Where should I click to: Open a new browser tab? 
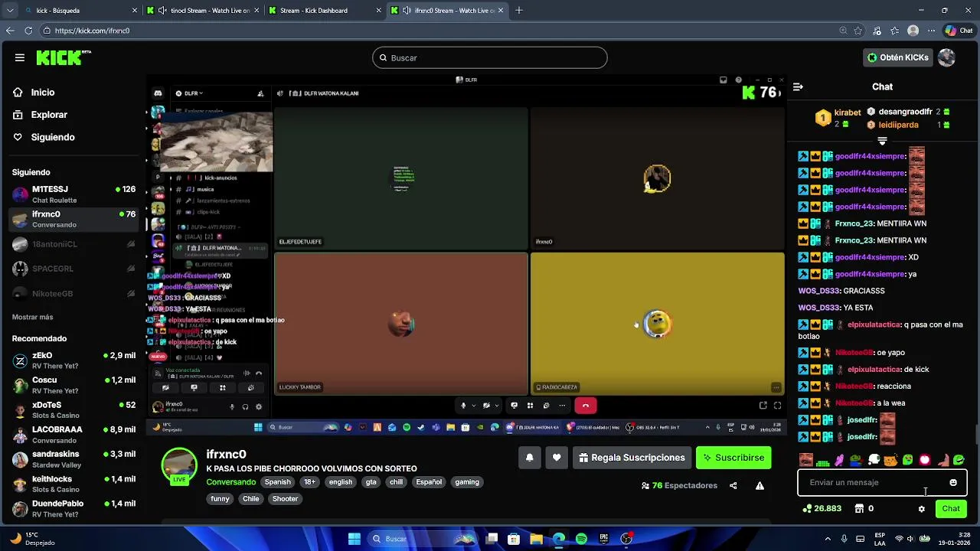pyautogui.click(x=519, y=11)
